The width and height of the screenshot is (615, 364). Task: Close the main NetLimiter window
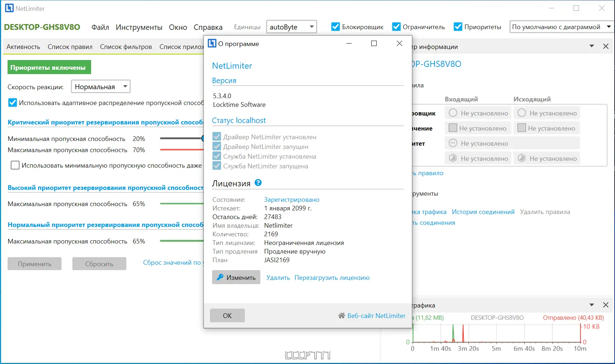(602, 8)
